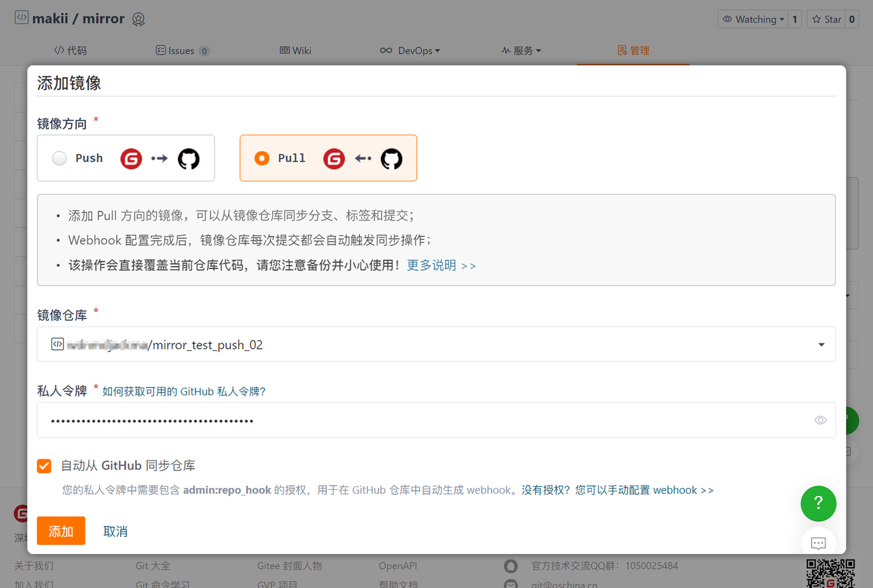Viewport: 873px width, 588px height.
Task: Select the Push mirror direction radio button
Action: pyautogui.click(x=59, y=158)
